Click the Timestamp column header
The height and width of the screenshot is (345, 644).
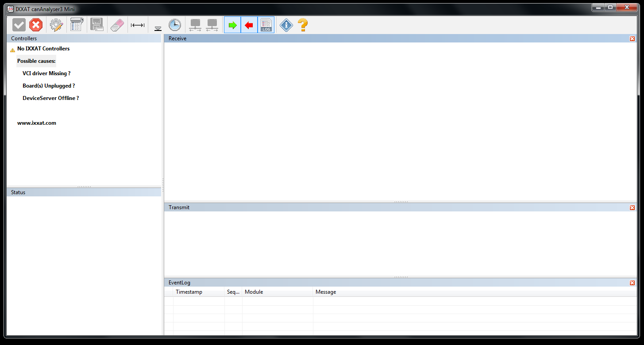coord(189,292)
